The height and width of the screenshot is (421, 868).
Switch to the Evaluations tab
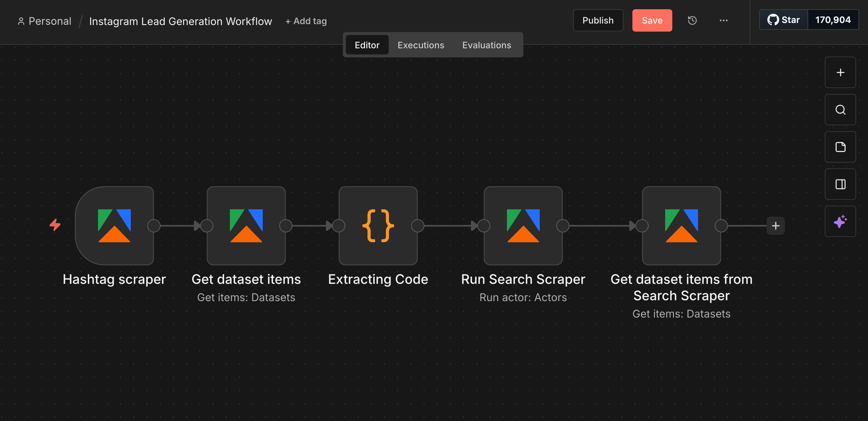point(486,45)
